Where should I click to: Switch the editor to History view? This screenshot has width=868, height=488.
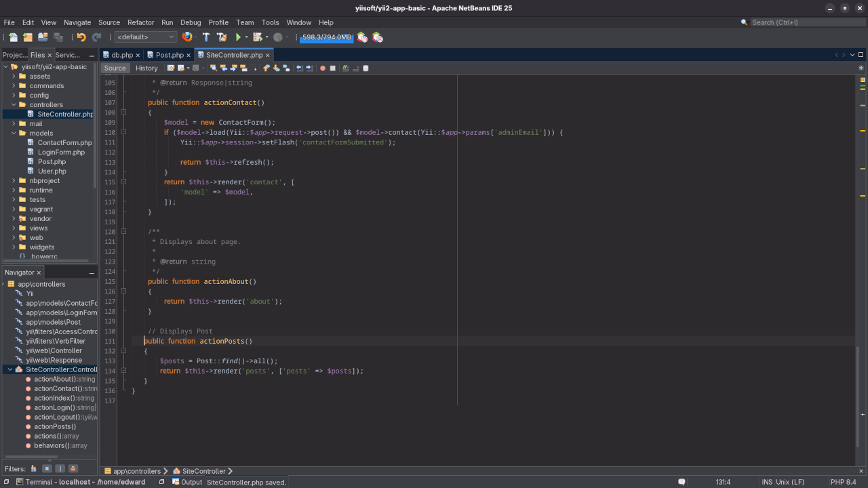146,68
